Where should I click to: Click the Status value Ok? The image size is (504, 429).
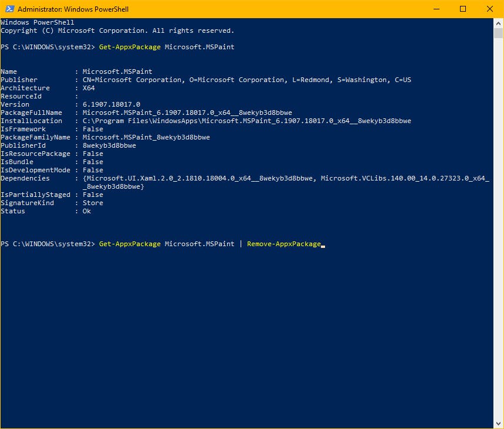pos(87,211)
